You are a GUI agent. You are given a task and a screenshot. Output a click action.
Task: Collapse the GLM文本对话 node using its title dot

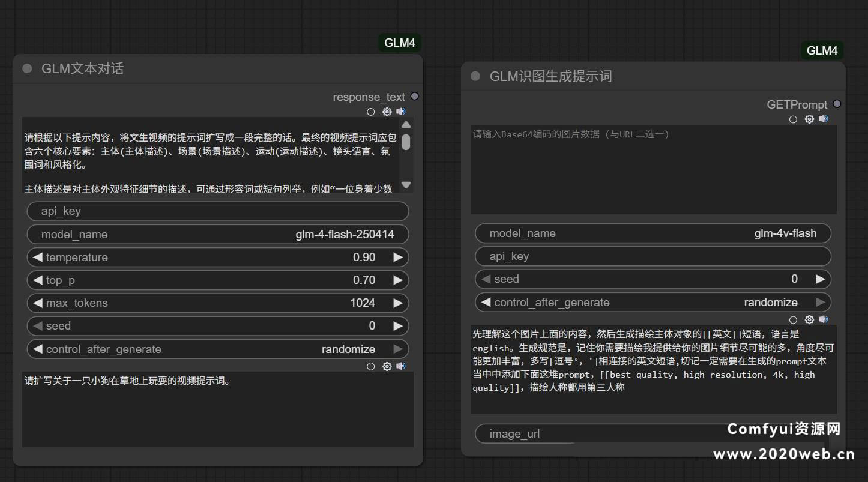pos(27,68)
